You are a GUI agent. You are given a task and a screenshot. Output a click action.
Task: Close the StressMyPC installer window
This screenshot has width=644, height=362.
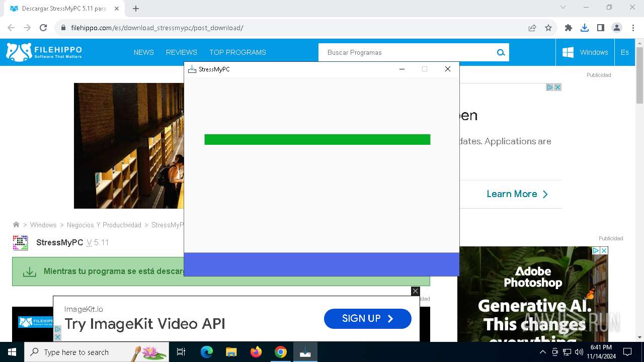(448, 69)
